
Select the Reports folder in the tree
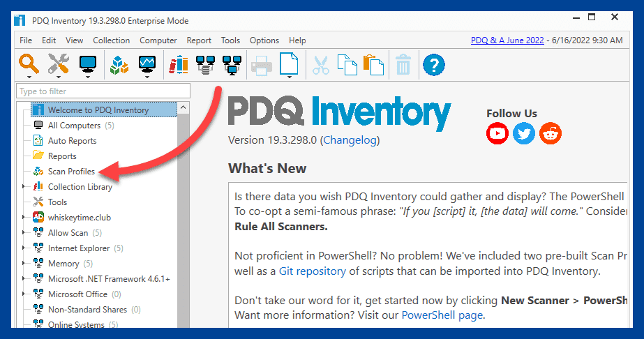(x=62, y=156)
